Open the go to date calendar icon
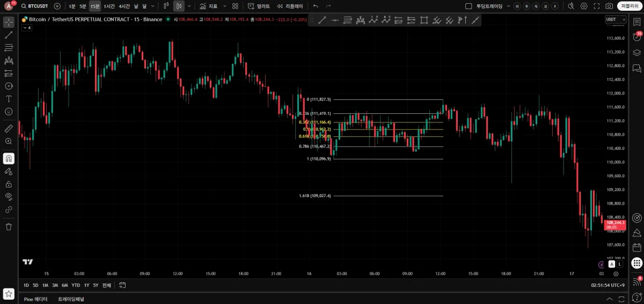 [x=122, y=285]
